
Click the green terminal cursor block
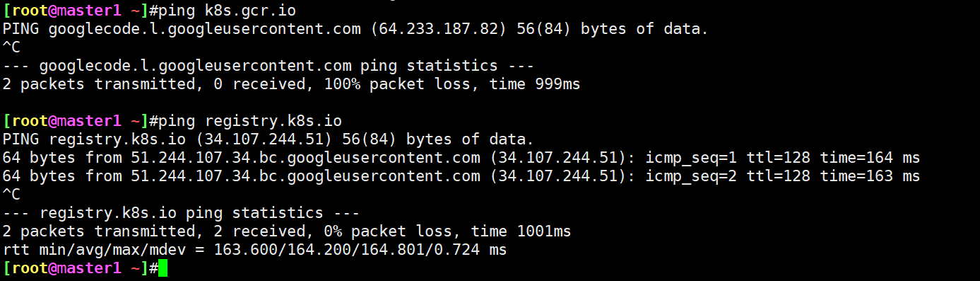pyautogui.click(x=163, y=268)
